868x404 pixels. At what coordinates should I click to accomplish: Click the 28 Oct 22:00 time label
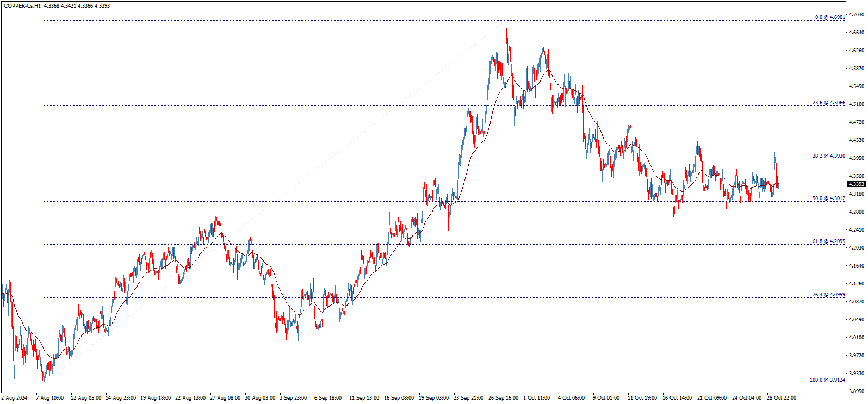(x=782, y=398)
